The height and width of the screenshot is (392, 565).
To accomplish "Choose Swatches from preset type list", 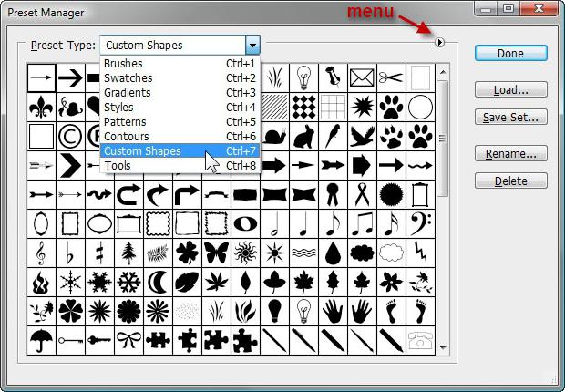I will coord(180,78).
